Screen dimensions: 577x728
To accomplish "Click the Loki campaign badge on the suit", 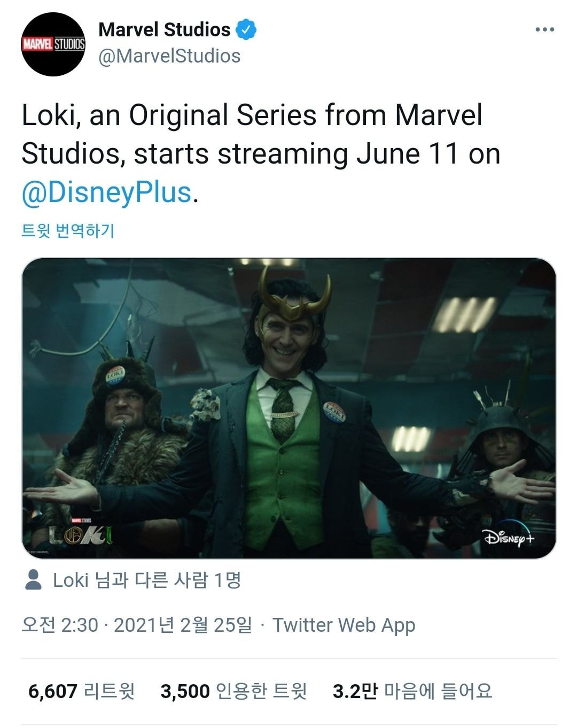I will 334,412.
